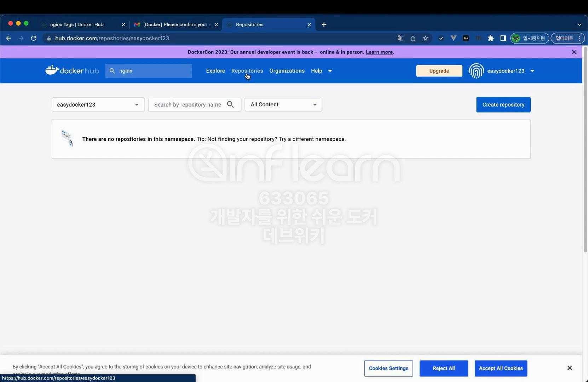Click the Create repository button
The width and height of the screenshot is (588, 382).
point(503,105)
